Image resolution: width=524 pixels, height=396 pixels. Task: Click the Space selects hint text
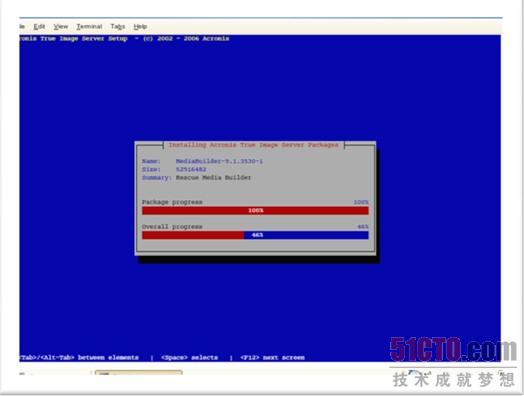click(x=189, y=358)
